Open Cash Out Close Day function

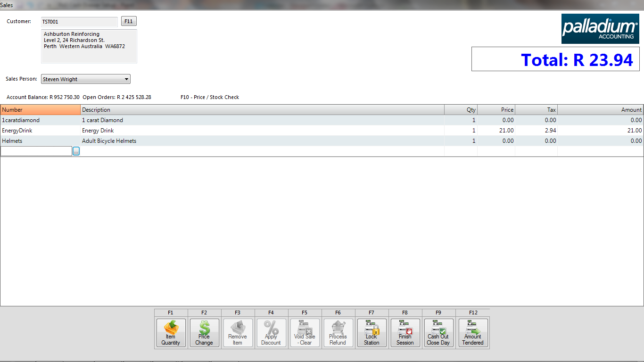pos(438,333)
